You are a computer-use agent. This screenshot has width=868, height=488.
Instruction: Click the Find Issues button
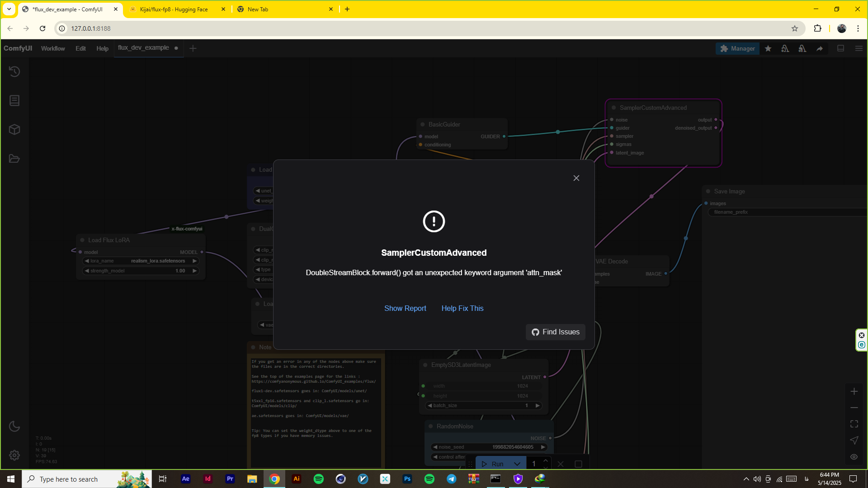pyautogui.click(x=556, y=332)
